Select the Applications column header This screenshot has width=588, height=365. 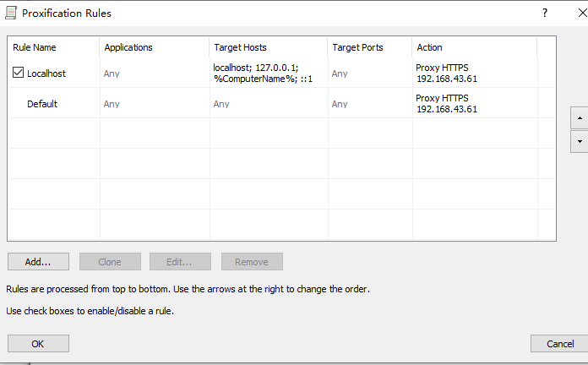[x=154, y=47]
